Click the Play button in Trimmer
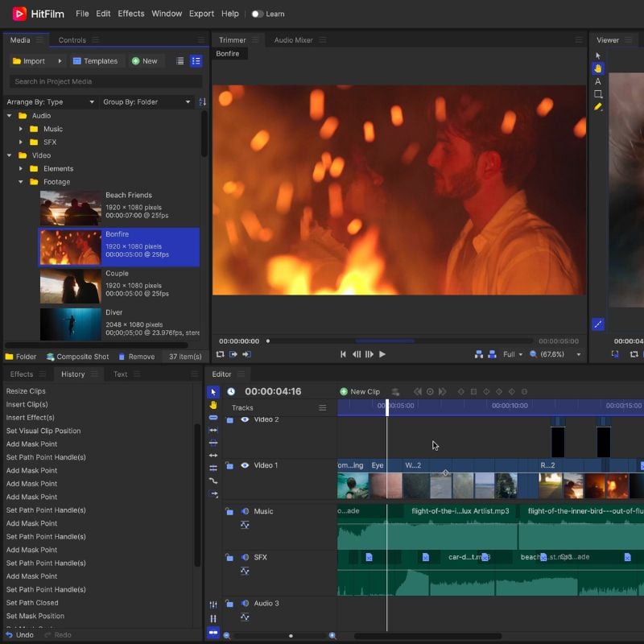 point(382,354)
